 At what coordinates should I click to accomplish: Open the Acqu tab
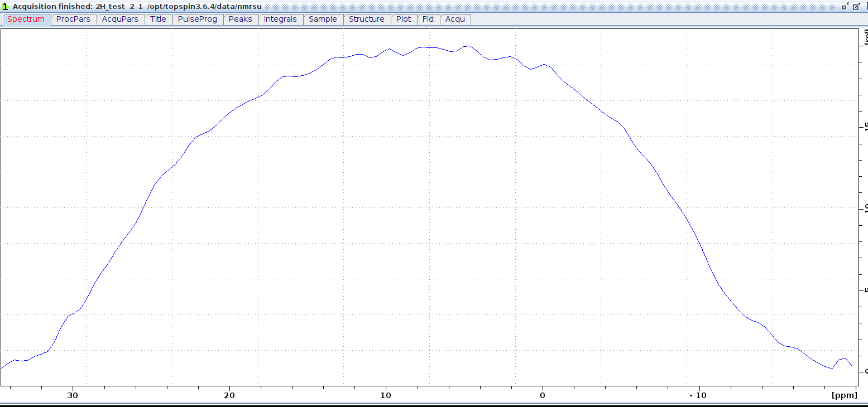click(455, 19)
